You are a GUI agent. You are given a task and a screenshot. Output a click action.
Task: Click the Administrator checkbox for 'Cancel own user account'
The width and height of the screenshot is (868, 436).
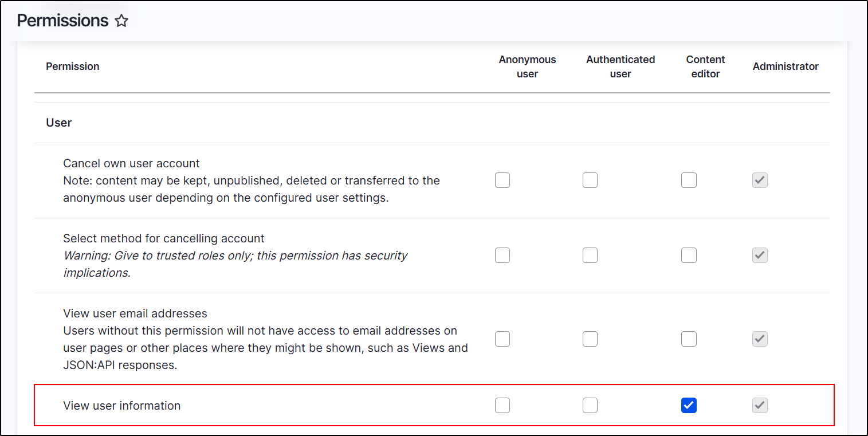[x=760, y=180]
